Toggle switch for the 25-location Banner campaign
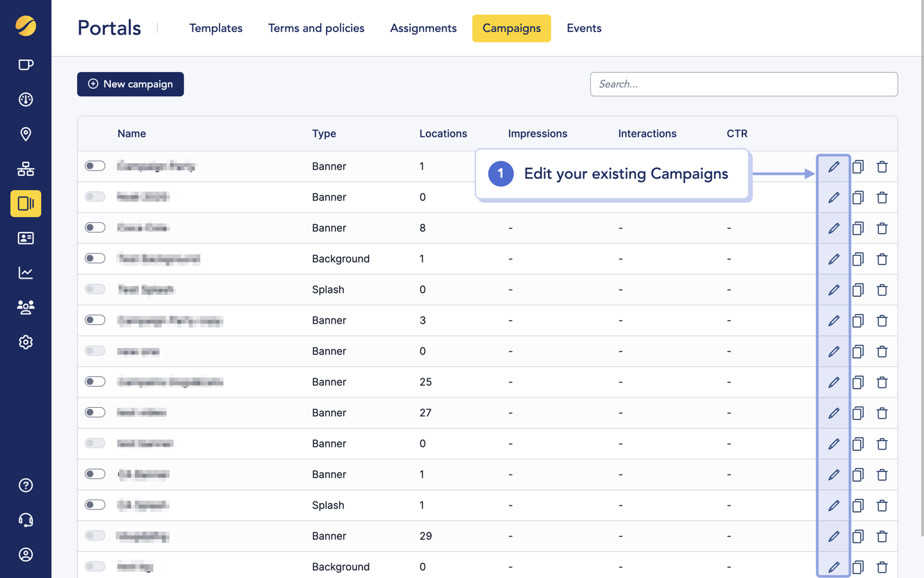 point(95,382)
